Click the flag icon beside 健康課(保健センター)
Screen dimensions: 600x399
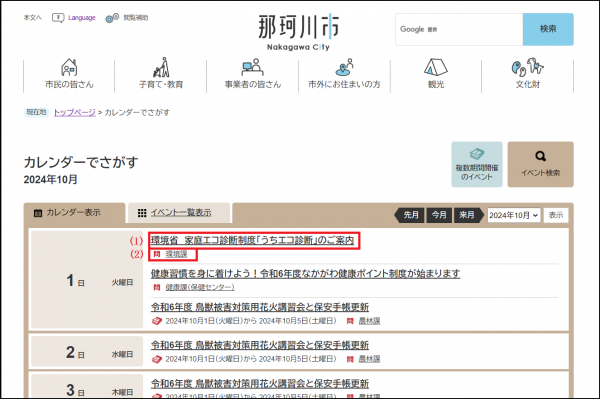pyautogui.click(x=157, y=287)
